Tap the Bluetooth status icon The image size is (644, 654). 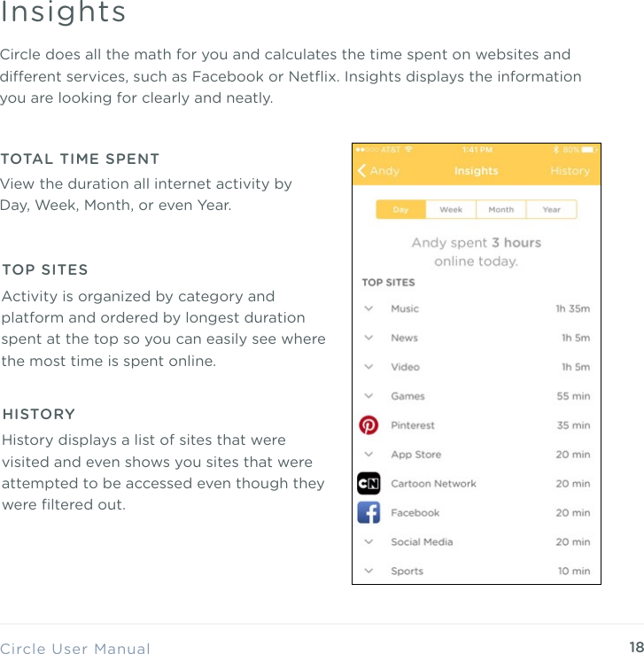pos(556,150)
